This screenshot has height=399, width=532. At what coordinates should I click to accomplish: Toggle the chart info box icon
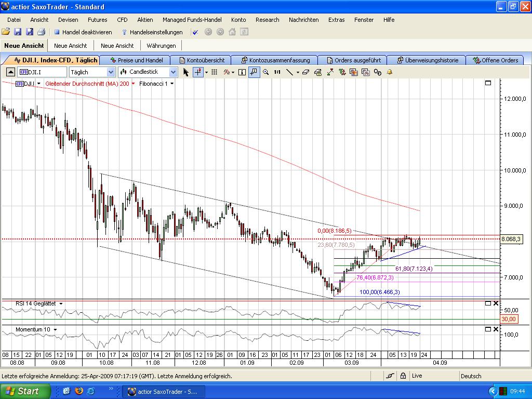(242, 72)
